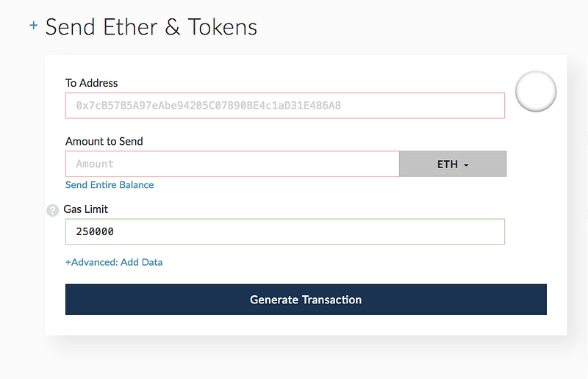Click the Gas Limit label text
588x379 pixels.
coord(86,209)
